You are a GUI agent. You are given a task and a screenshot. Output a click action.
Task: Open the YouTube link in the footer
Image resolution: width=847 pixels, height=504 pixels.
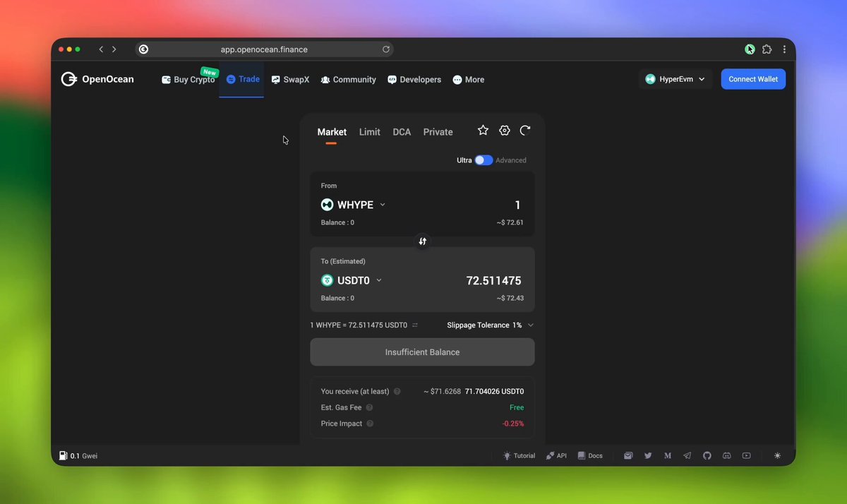pyautogui.click(x=747, y=456)
